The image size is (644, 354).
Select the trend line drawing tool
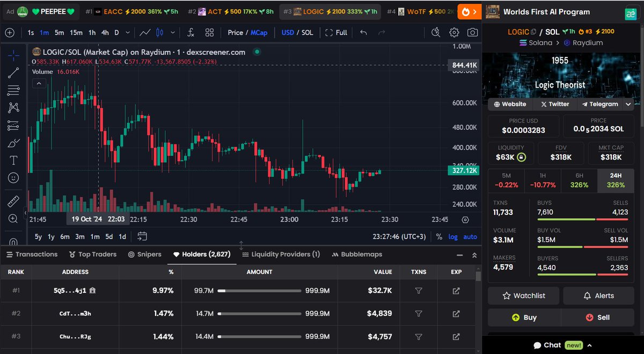click(x=13, y=73)
